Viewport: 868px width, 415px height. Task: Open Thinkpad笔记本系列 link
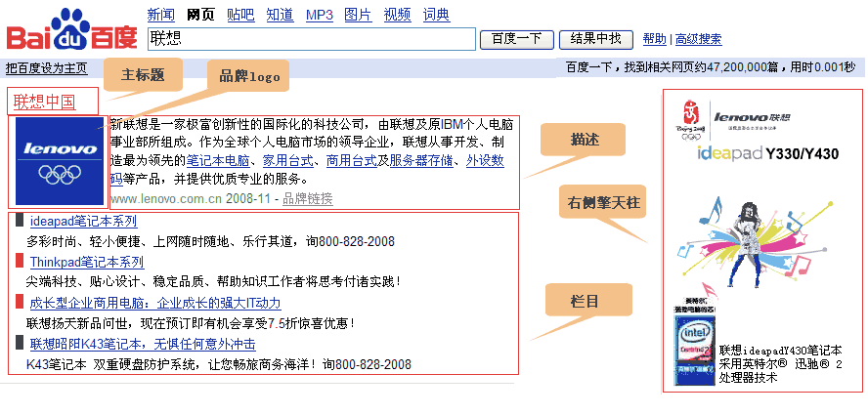tap(87, 262)
